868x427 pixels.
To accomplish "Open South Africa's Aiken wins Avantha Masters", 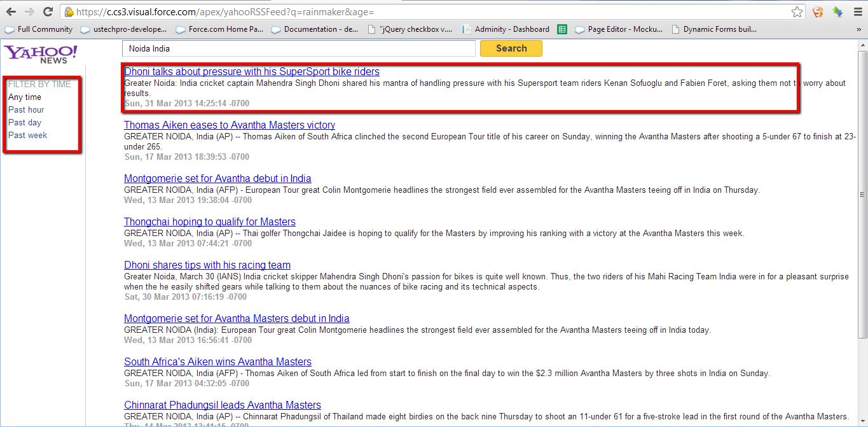I will click(x=218, y=362).
